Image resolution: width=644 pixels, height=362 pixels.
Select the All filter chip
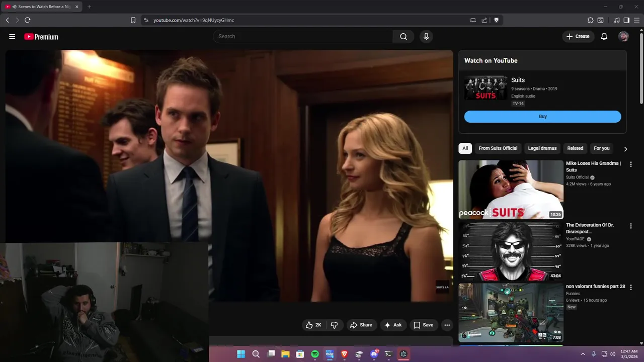(x=465, y=148)
